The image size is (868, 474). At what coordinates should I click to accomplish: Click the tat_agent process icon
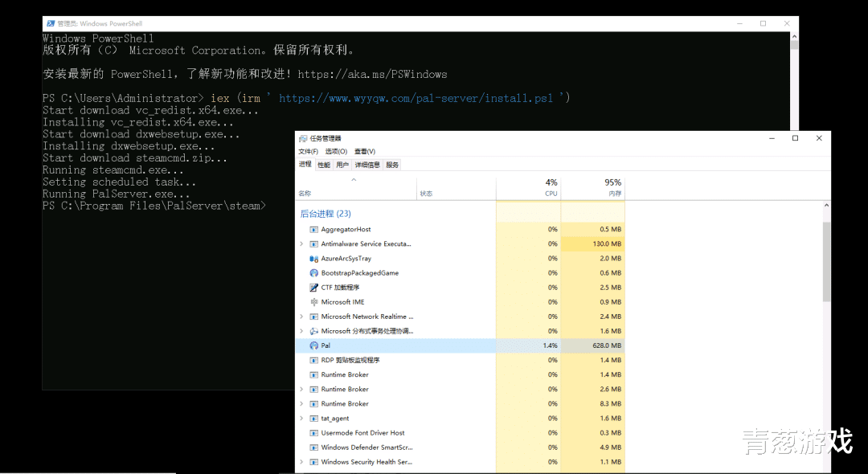click(x=314, y=419)
